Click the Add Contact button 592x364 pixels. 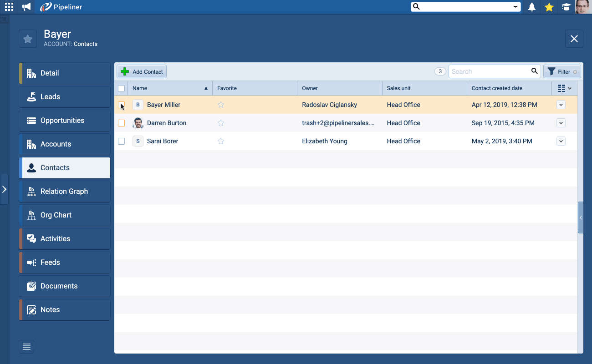[x=142, y=71]
